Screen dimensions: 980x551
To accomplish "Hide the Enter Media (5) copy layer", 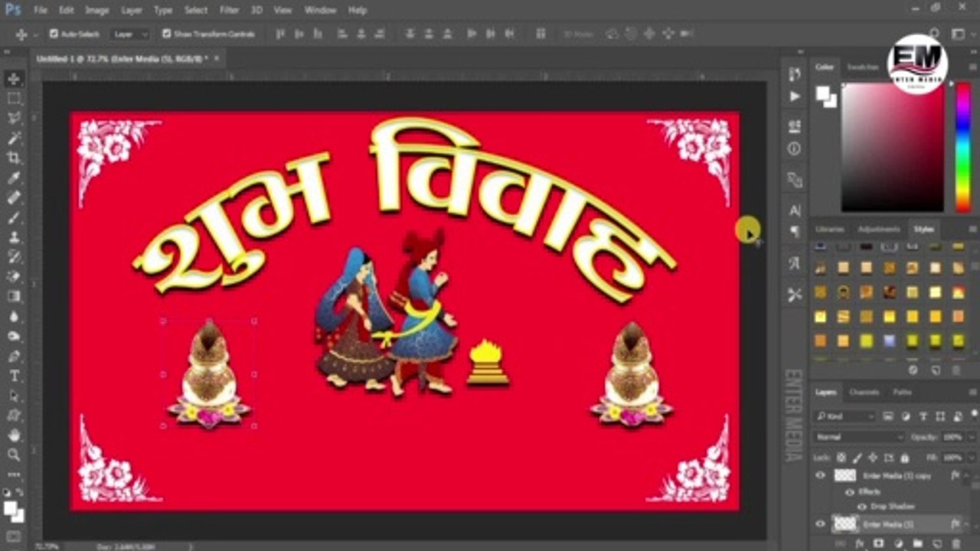I will pos(820,475).
